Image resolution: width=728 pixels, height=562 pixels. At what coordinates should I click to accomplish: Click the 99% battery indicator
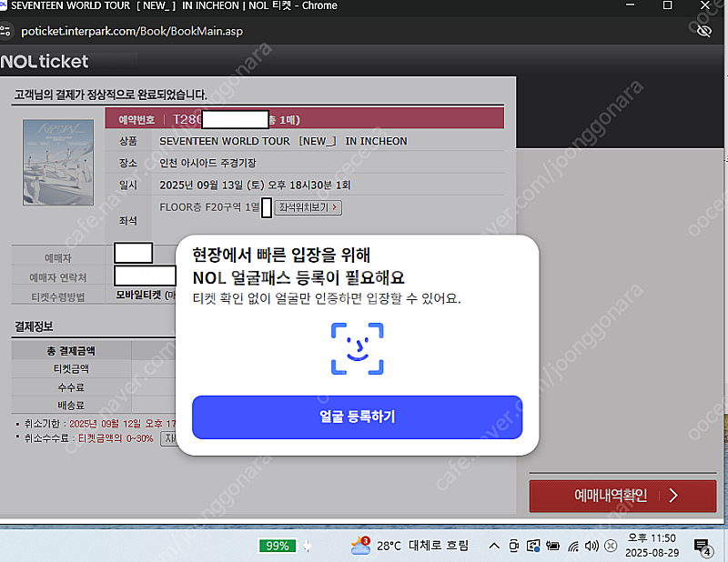coord(278,546)
